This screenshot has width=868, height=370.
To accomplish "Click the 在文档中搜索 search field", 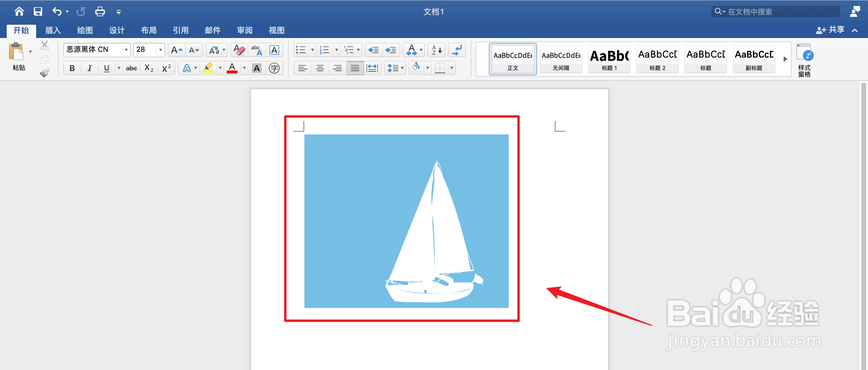I will point(775,11).
